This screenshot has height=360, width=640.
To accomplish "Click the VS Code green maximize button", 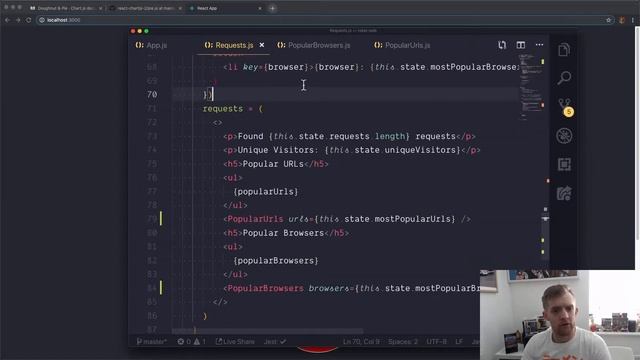I will [147, 31].
